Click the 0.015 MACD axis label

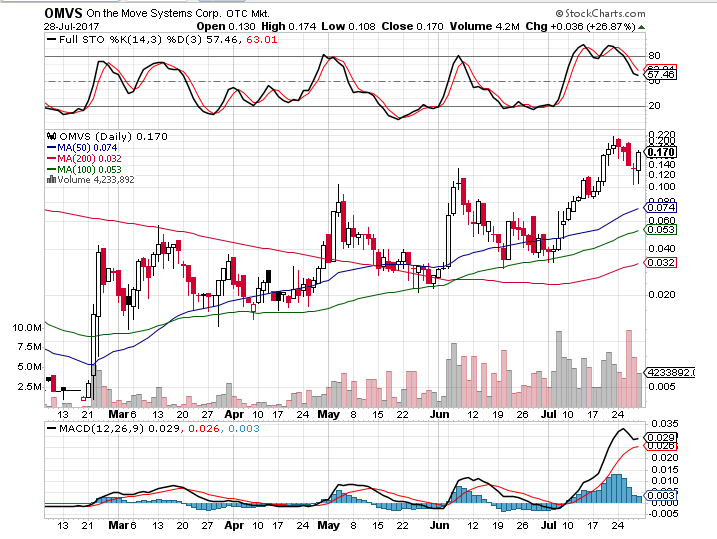coord(665,470)
